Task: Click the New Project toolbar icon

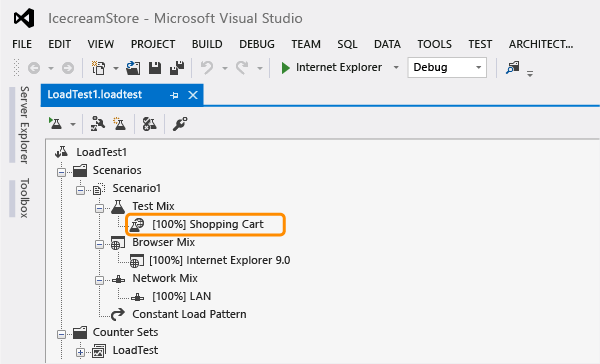Action: coord(98,68)
